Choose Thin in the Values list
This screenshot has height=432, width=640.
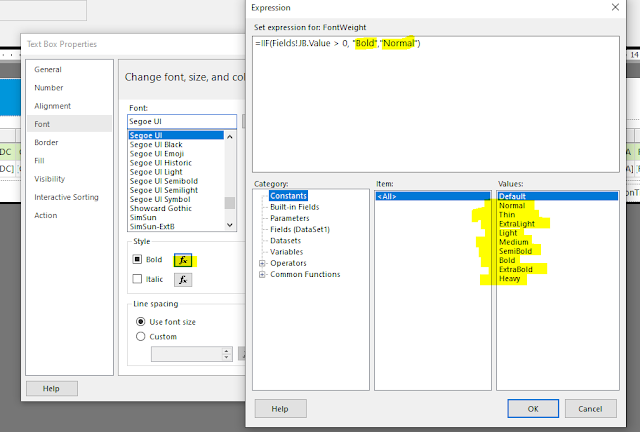507,215
